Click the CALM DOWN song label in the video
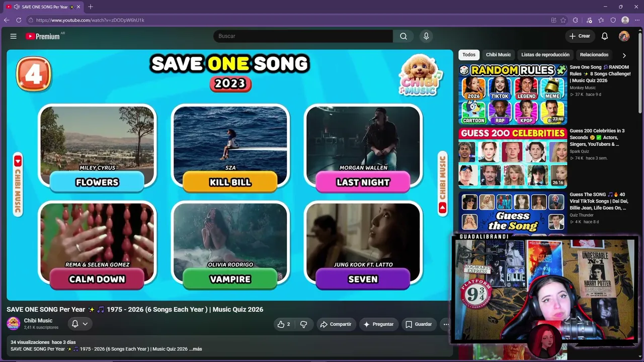Image resolution: width=644 pixels, height=362 pixels. [x=97, y=279]
